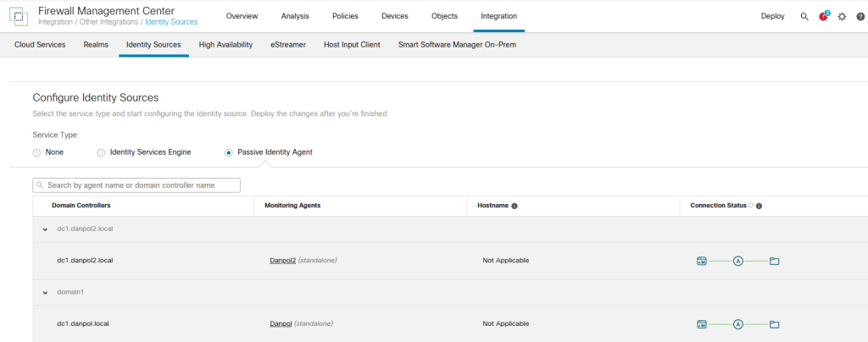
Task: Click the Deploy button
Action: [x=773, y=16]
